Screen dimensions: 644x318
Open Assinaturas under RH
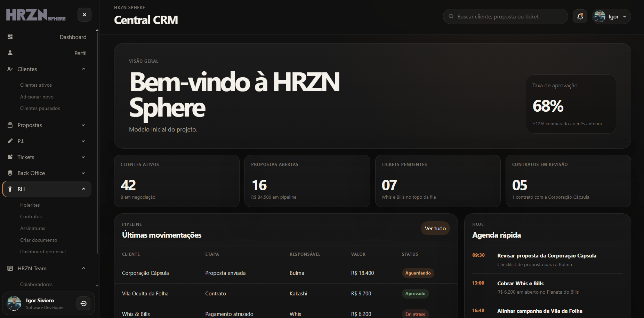point(33,228)
